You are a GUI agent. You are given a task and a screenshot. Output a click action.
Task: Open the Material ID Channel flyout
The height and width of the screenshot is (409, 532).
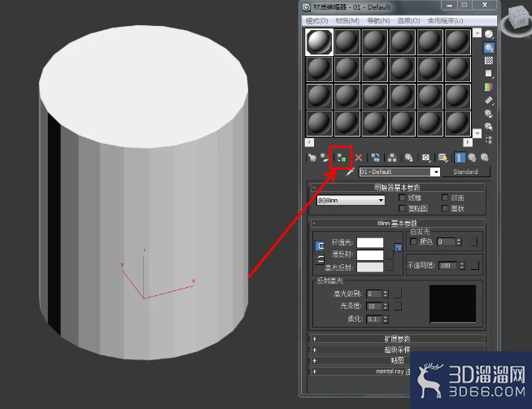click(425, 158)
